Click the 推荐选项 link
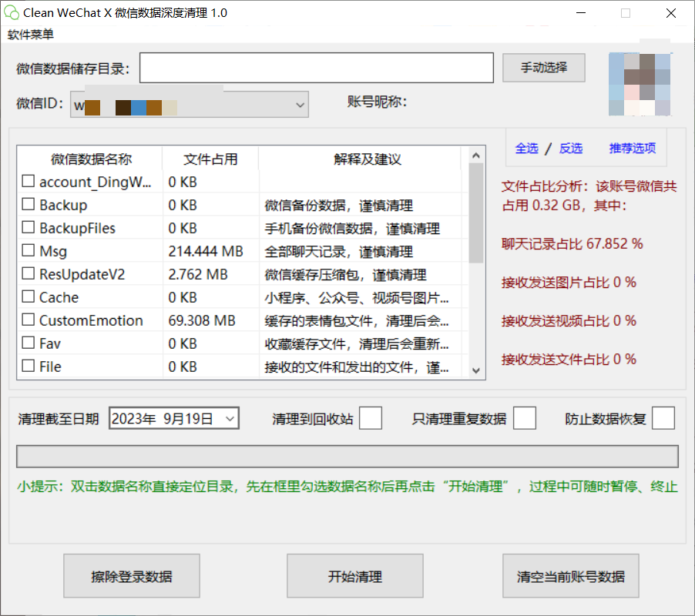This screenshot has width=695, height=616. tap(633, 148)
